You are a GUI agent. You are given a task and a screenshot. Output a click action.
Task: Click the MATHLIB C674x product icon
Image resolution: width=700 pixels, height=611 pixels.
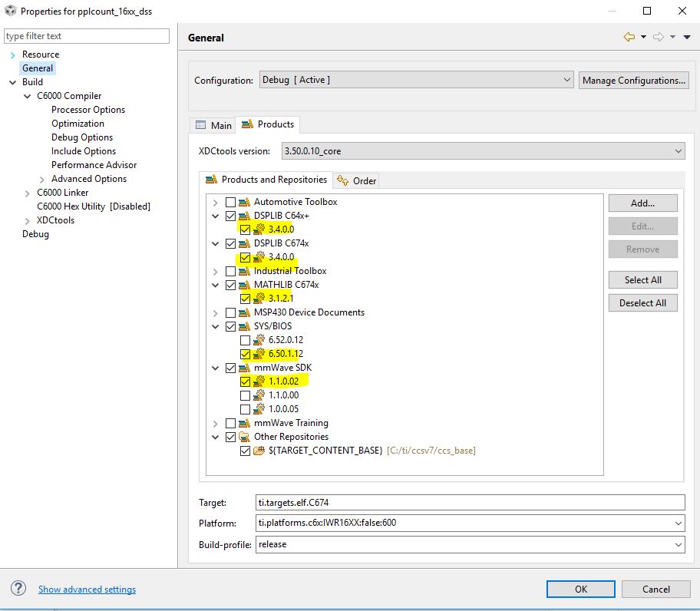point(244,286)
